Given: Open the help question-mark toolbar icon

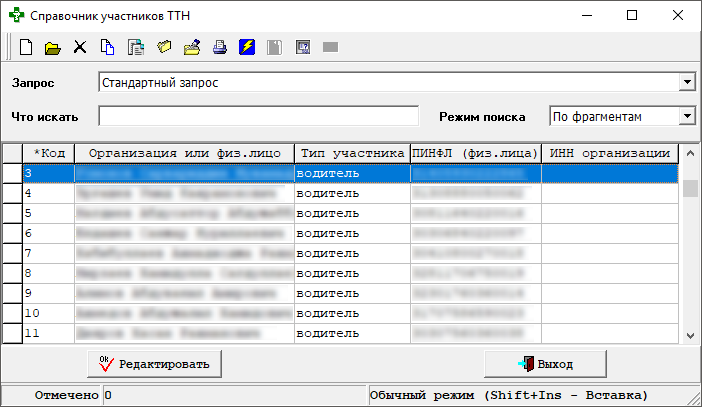Looking at the screenshot, I should (303, 47).
